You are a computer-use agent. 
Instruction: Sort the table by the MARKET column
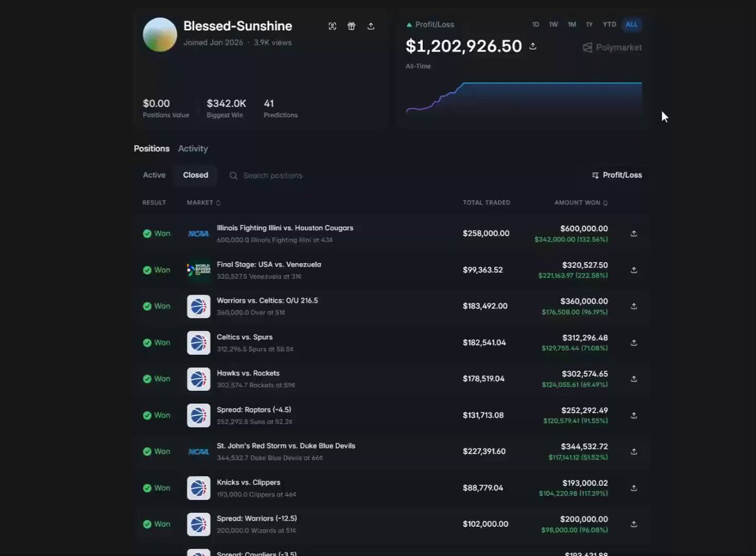204,203
